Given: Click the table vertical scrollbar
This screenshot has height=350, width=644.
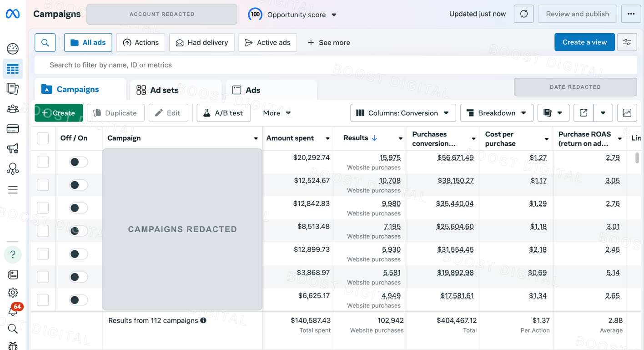Looking at the screenshot, I should click(x=637, y=157).
